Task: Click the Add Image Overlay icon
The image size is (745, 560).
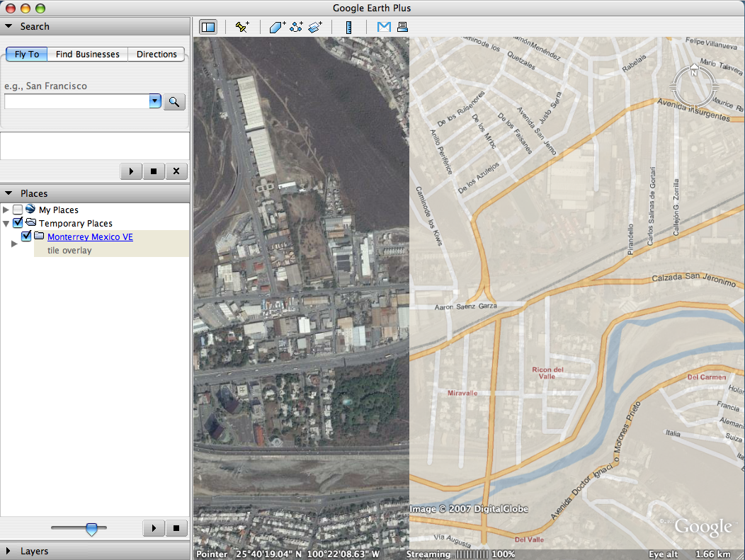Action: (315, 27)
